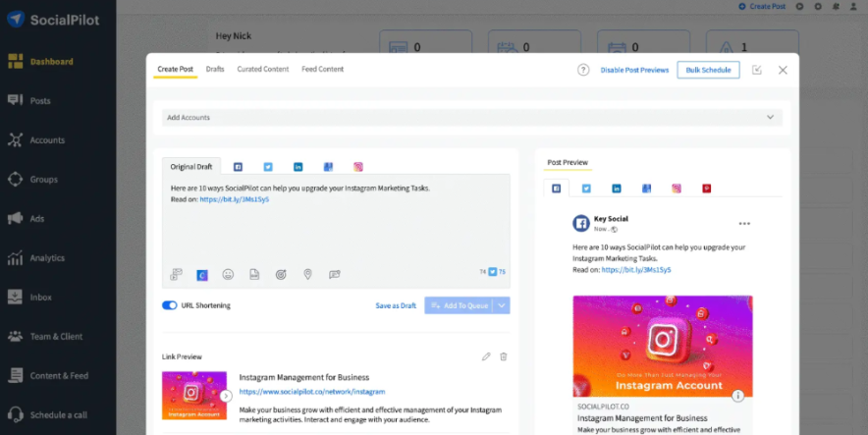The width and height of the screenshot is (868, 435).
Task: Open bit.ly link in Facebook preview
Action: [x=636, y=269]
